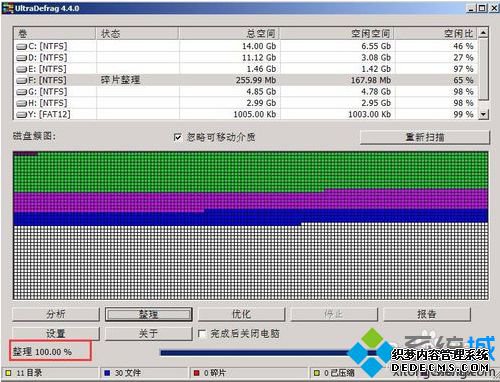The height and width of the screenshot is (382, 500).
Task: Sort by the 空闲比 column header
Action: coord(436,34)
